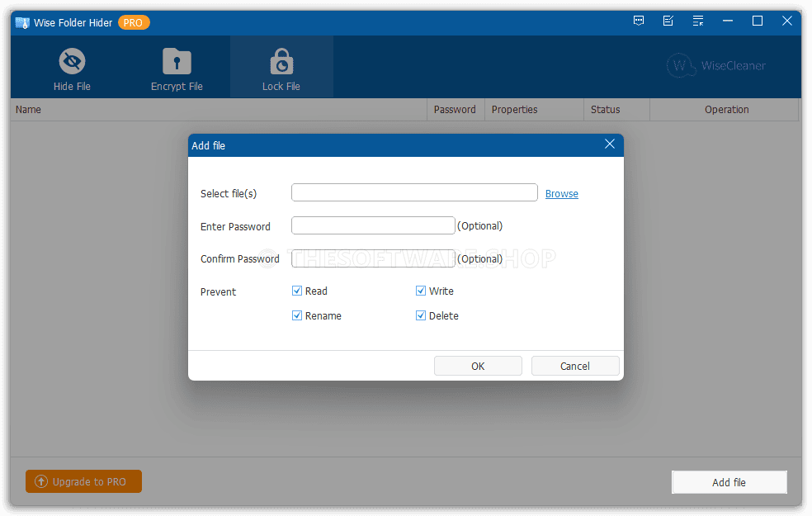This screenshot has height=516, width=812.
Task: Confirm with the OK button
Action: coord(478,366)
